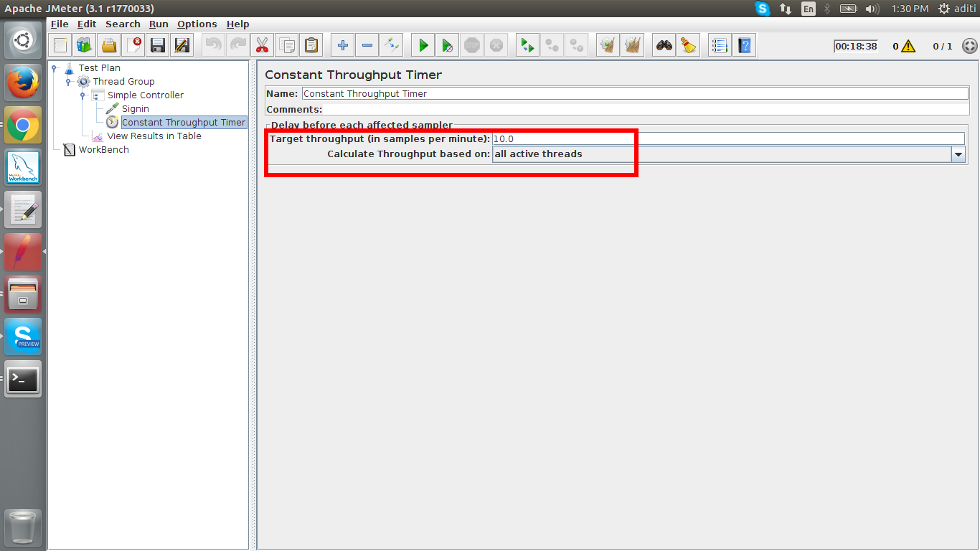Open the Function Helper dialog icon
The image size is (980, 551).
(720, 46)
